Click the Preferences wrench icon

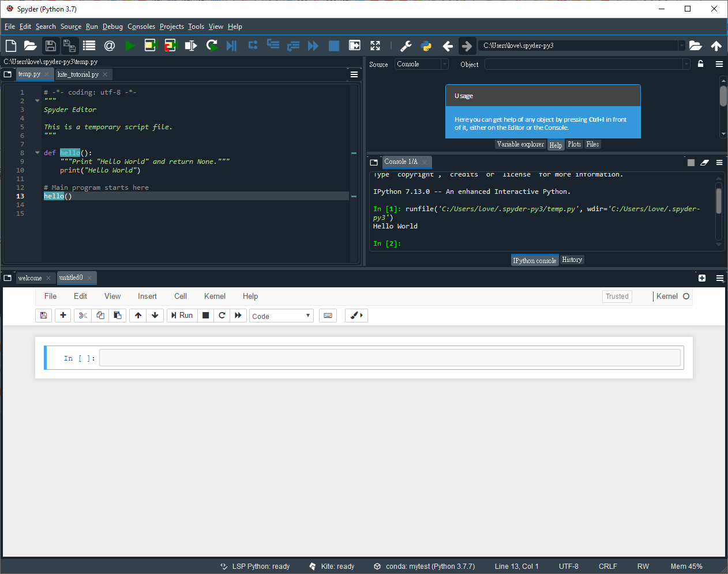pos(406,46)
